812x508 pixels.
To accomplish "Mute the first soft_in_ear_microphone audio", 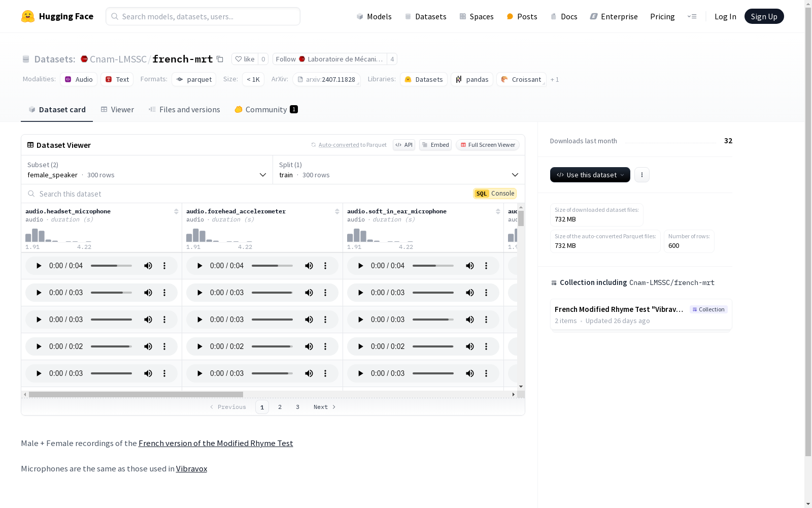I will tap(470, 266).
